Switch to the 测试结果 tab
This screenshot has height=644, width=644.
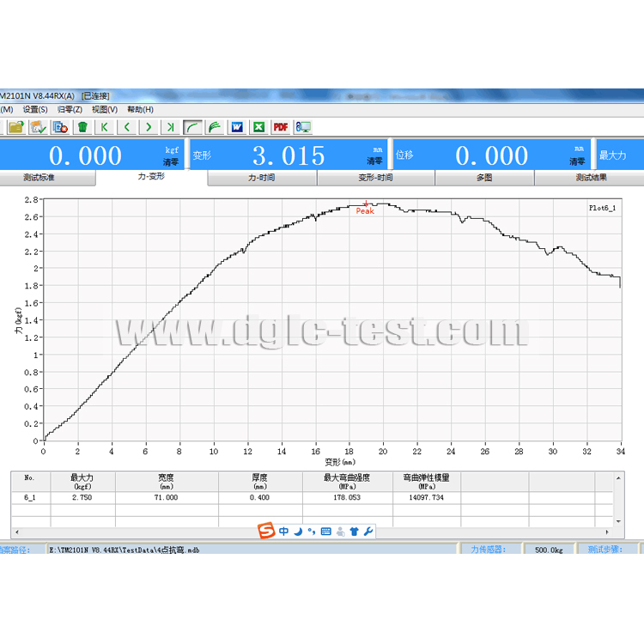tap(590, 178)
